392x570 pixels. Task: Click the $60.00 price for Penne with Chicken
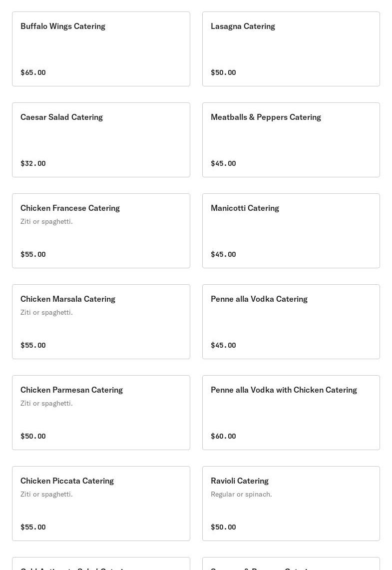pos(223,436)
